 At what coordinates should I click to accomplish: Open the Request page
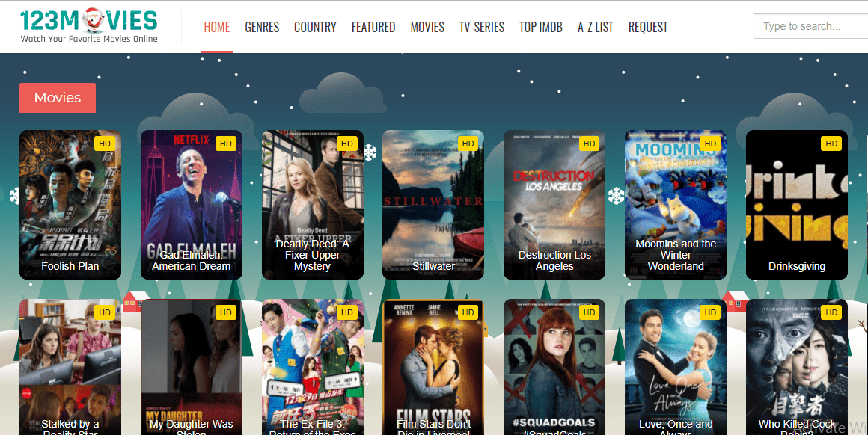[x=648, y=27]
